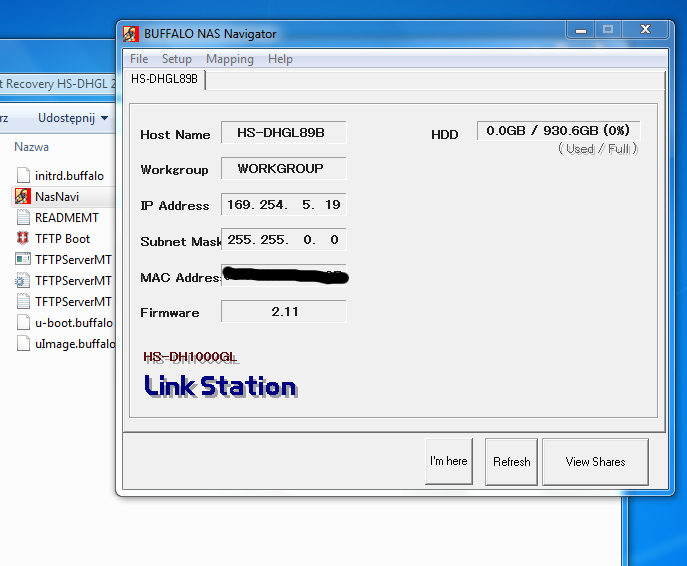Open the Mapping menu

point(230,59)
